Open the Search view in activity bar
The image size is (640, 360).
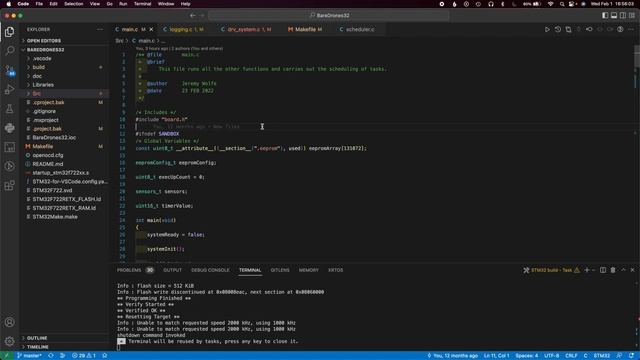click(9, 51)
